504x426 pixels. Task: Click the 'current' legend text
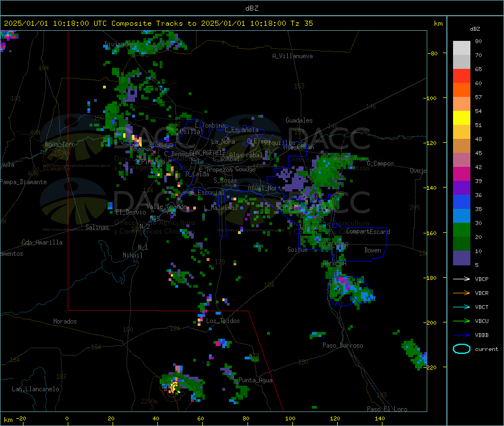coord(487,349)
